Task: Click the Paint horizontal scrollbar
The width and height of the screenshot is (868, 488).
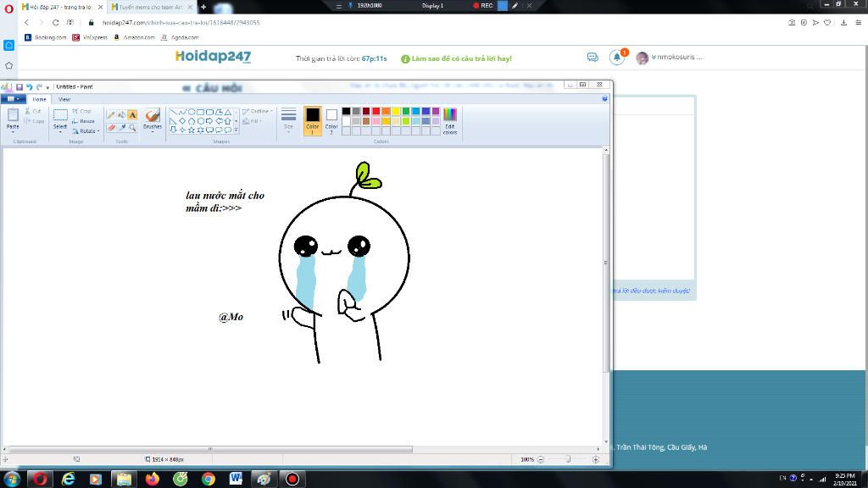Action: tap(210, 449)
